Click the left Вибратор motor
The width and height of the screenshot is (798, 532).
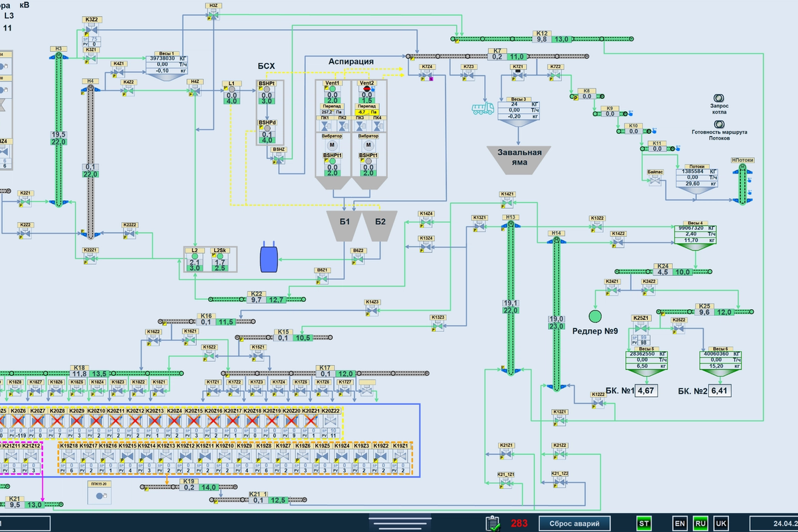pos(332,146)
